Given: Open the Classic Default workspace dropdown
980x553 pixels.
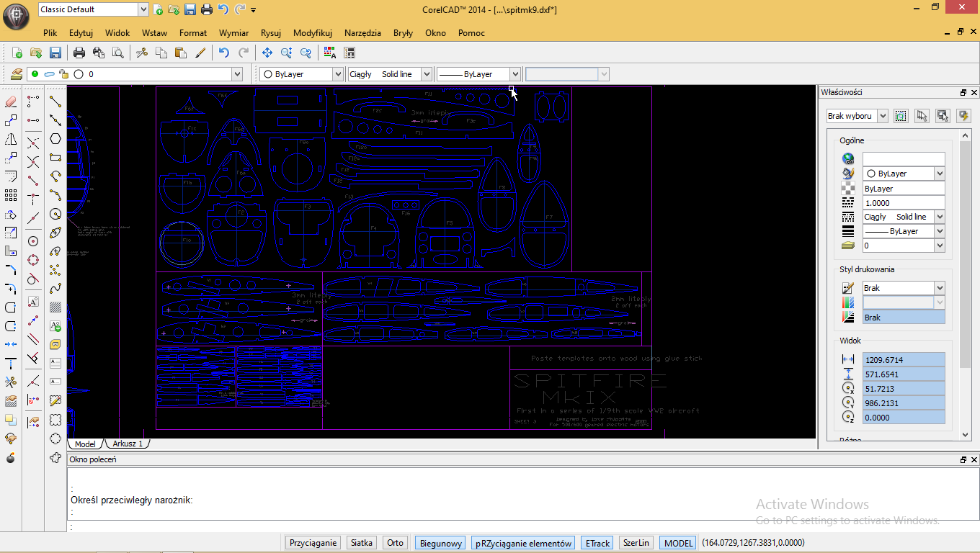Looking at the screenshot, I should [x=142, y=9].
